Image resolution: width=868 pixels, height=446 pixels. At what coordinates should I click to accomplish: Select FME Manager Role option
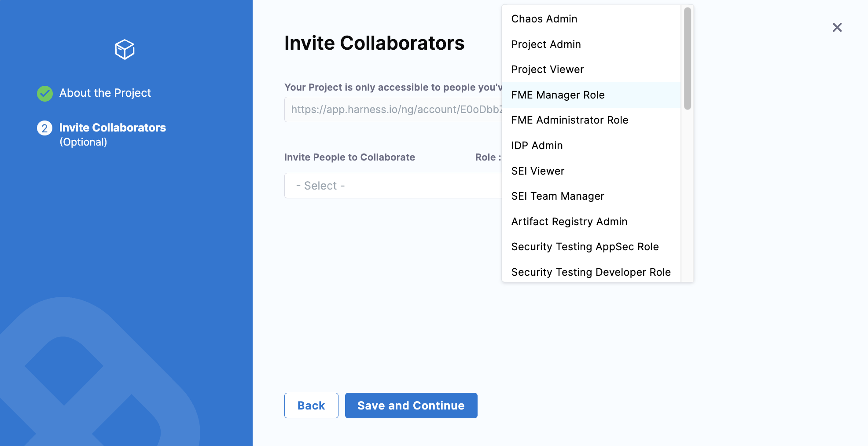(558, 95)
